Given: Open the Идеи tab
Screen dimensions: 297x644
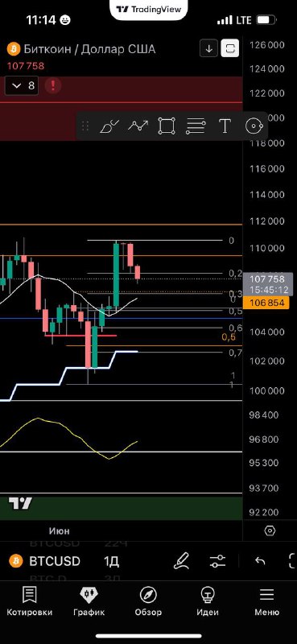Looking at the screenshot, I should [208, 601].
